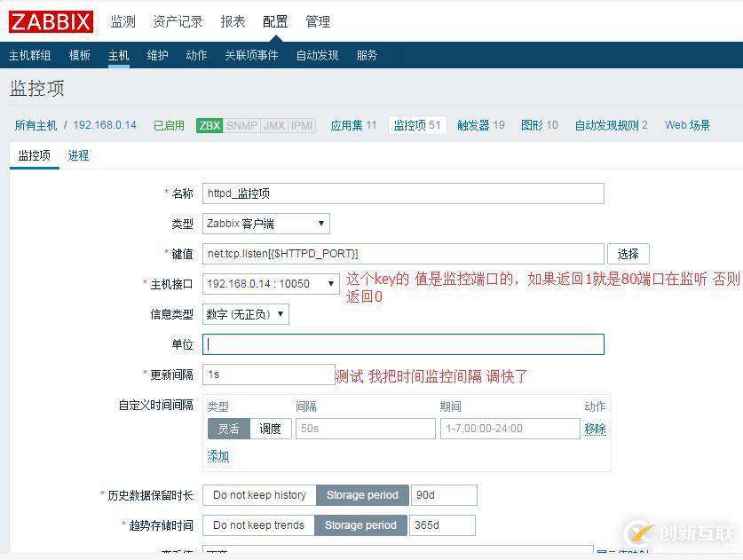Click 选择 next to the key field
This screenshot has width=743, height=560.
(628, 254)
